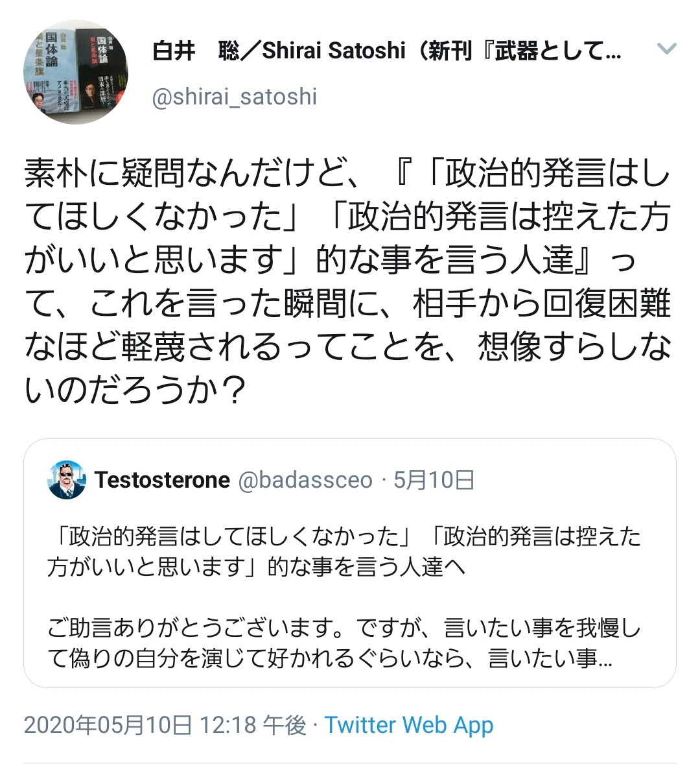This screenshot has width=700, height=764.
Task: Select the bold Testosterone name in quoted tweet
Action: pos(162,480)
